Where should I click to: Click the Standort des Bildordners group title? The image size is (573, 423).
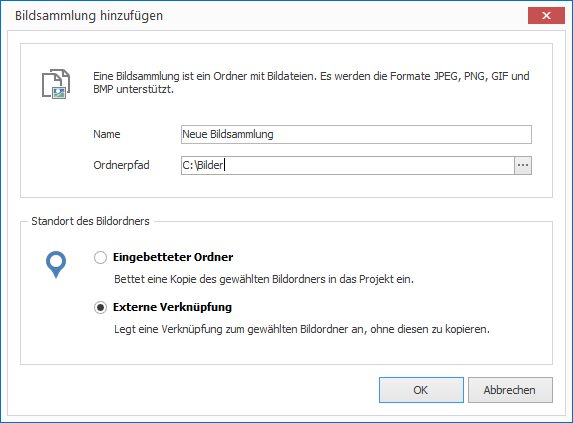coord(90,221)
